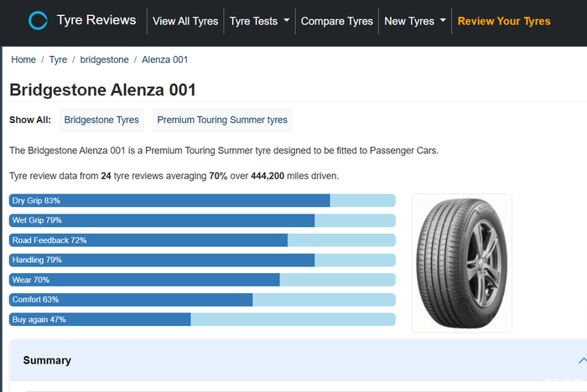Click the Dry Grip 83% rating bar
This screenshot has width=587, height=392.
(x=202, y=201)
